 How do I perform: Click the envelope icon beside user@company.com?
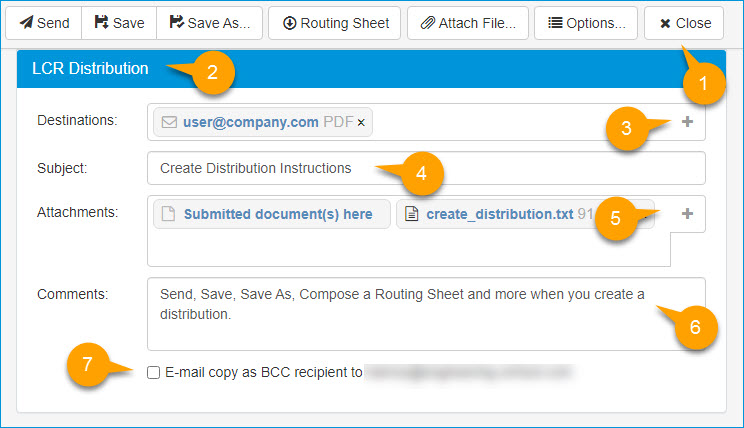[169, 123]
